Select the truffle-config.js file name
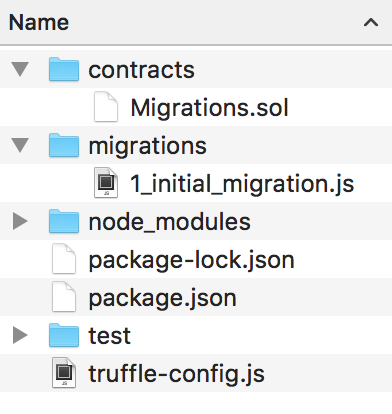 pyautogui.click(x=176, y=374)
